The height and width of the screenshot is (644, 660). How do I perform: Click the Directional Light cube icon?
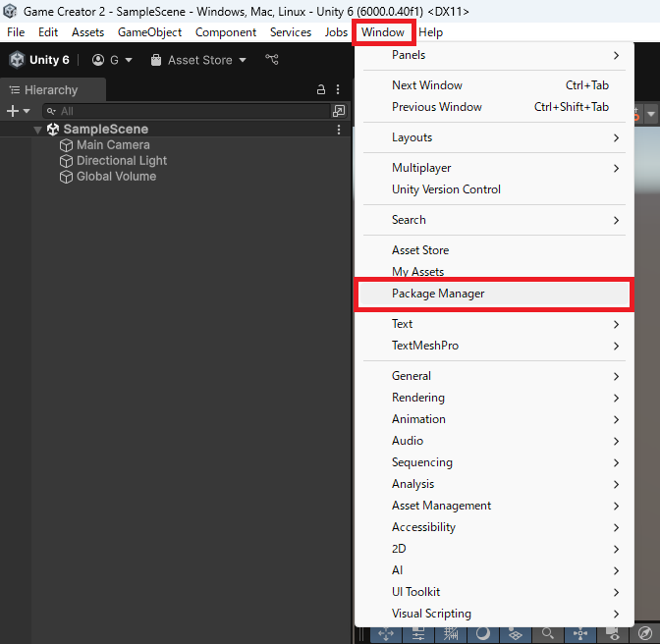coord(66,161)
